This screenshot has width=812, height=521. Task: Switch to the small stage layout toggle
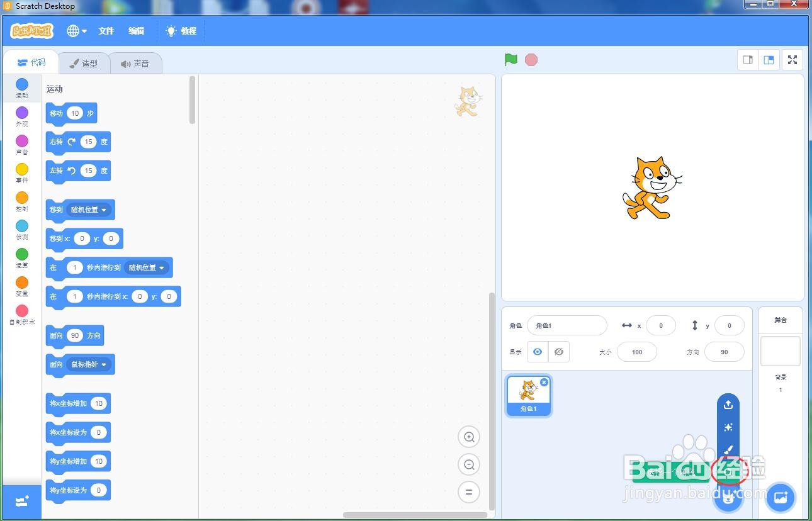747,60
